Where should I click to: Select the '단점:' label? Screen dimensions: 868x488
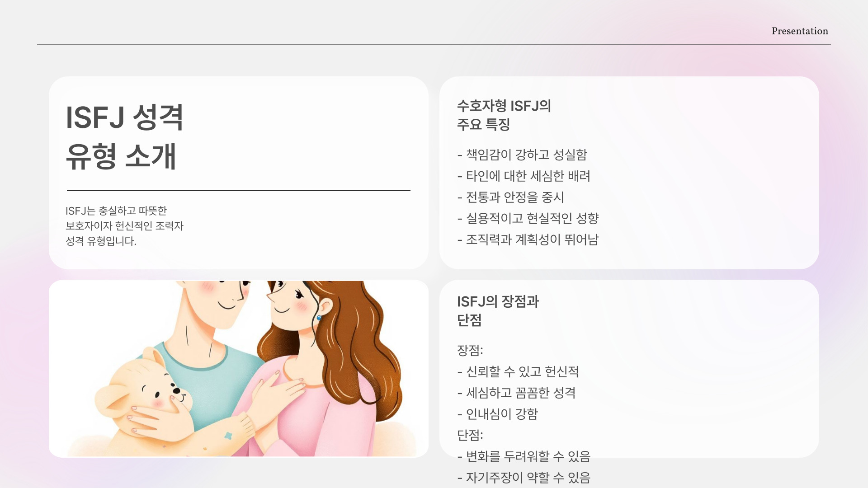pyautogui.click(x=470, y=436)
